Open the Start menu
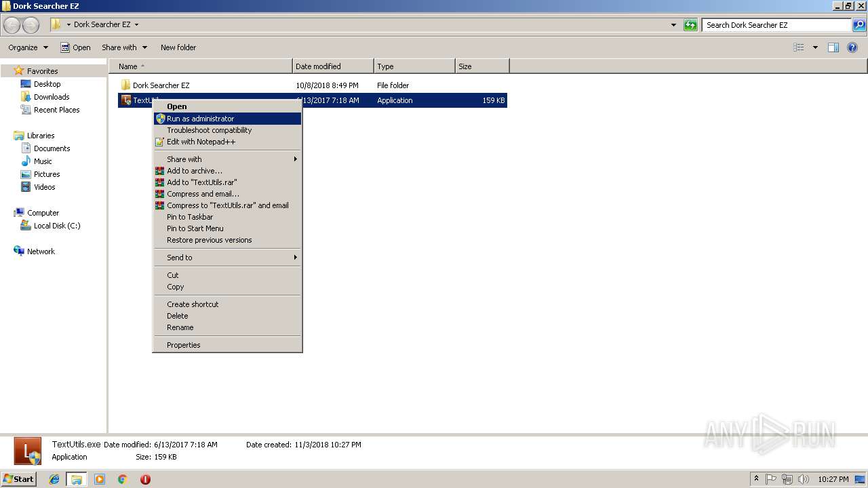 pyautogui.click(x=19, y=479)
